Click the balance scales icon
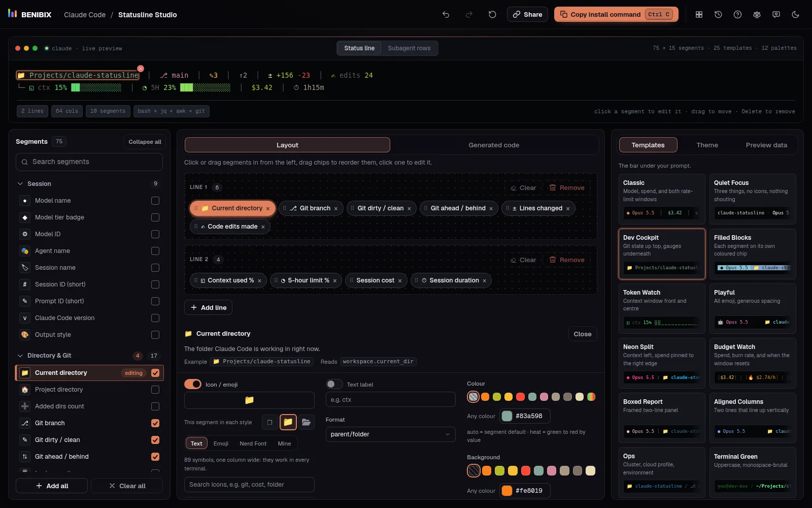This screenshot has width=812, height=508. pos(757,15)
